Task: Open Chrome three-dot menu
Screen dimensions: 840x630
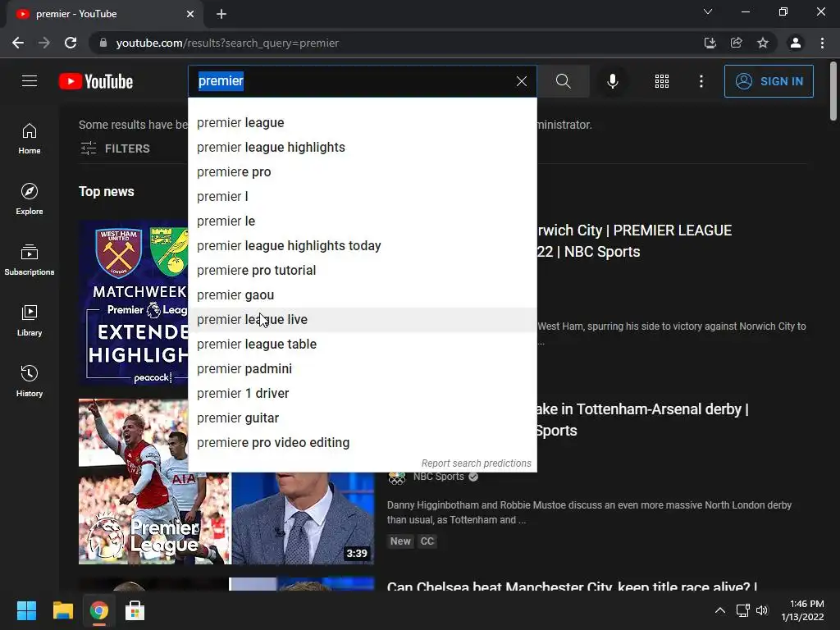Action: tap(822, 43)
